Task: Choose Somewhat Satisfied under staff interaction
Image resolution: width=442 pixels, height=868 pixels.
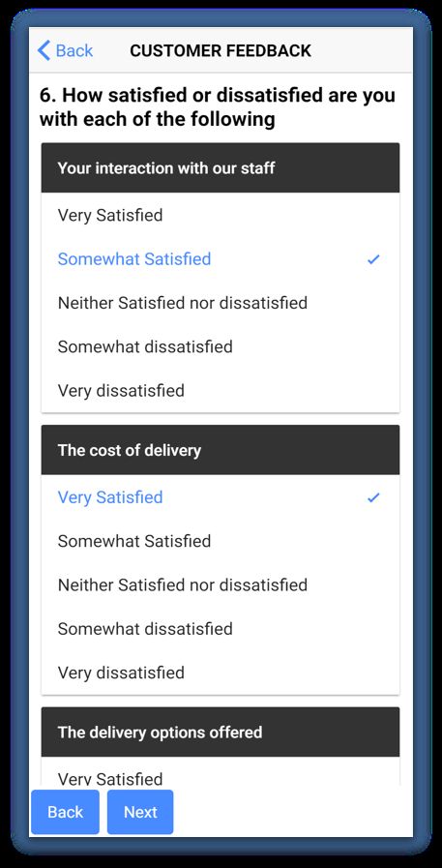Action: 221,258
